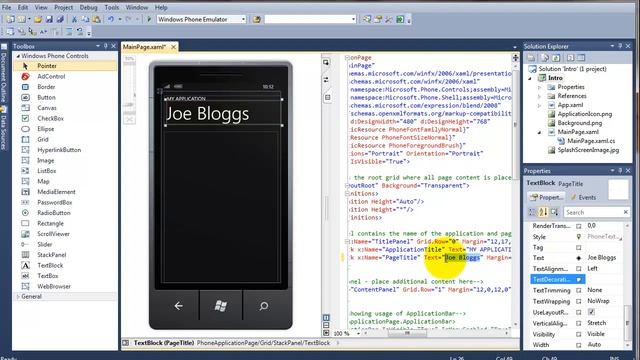This screenshot has width=640, height=360.
Task: Click the Find in Files icon
Action: 256,19
